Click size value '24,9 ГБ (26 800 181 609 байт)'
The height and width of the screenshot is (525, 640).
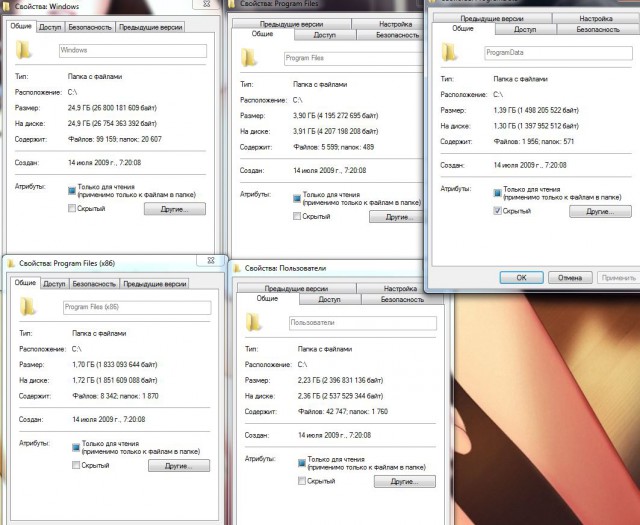click(112, 108)
